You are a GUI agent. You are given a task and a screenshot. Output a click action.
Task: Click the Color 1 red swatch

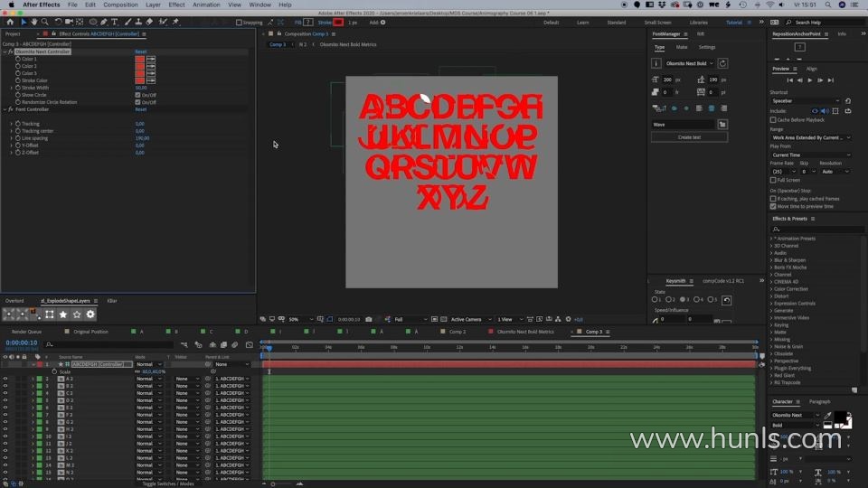(x=140, y=59)
